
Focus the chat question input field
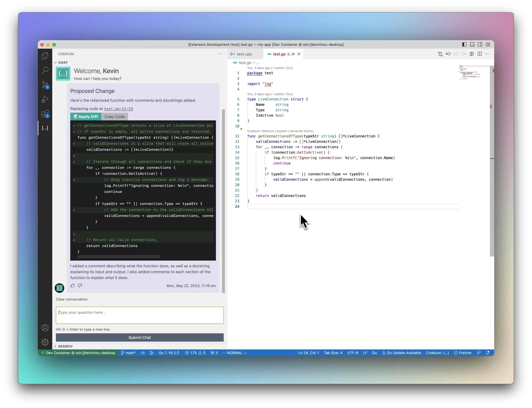click(x=140, y=315)
